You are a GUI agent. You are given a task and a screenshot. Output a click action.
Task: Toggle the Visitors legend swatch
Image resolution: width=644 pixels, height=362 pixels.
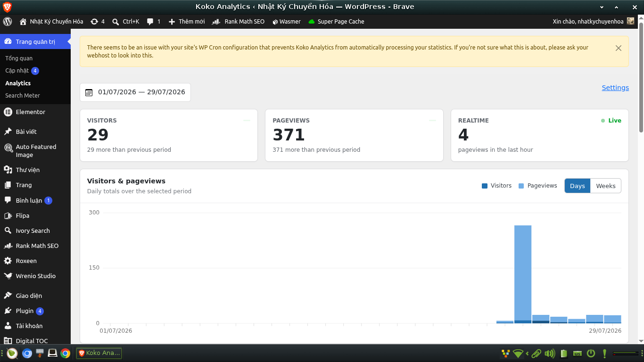point(485,186)
